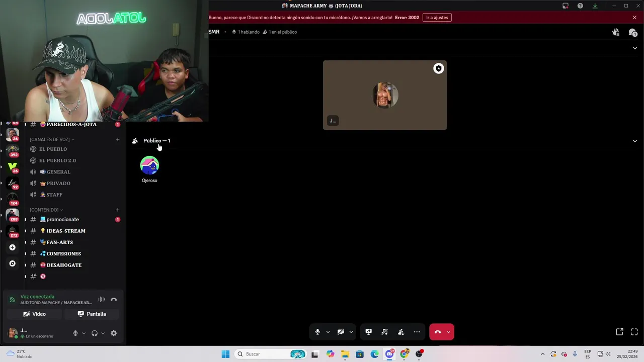Open input device arrow in user panel
This screenshot has width=644, height=362.
pos(84,333)
